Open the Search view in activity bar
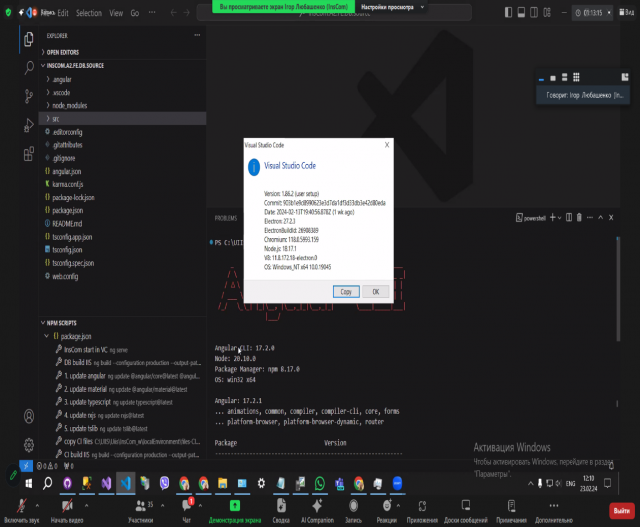The height and width of the screenshot is (527, 640). click(29, 67)
